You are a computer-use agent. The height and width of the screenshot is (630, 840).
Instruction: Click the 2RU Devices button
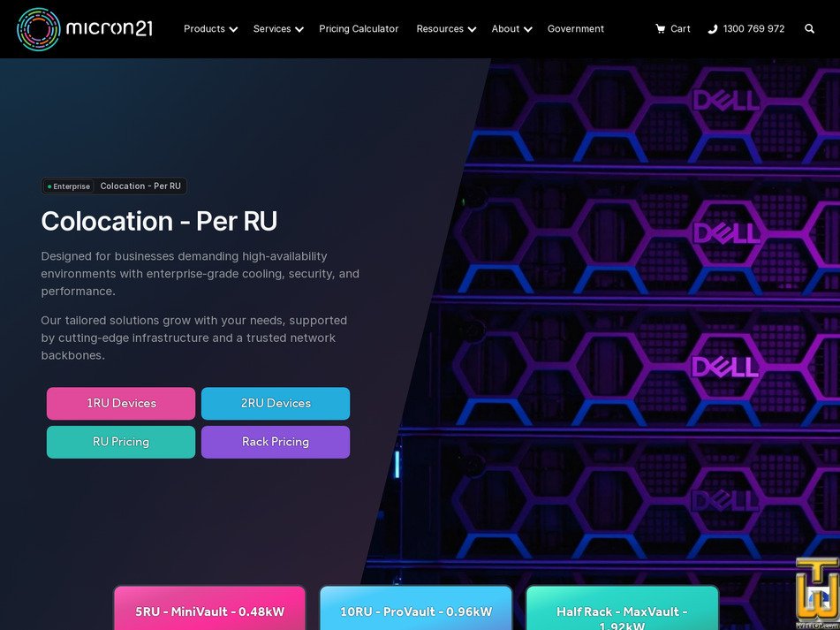[276, 403]
